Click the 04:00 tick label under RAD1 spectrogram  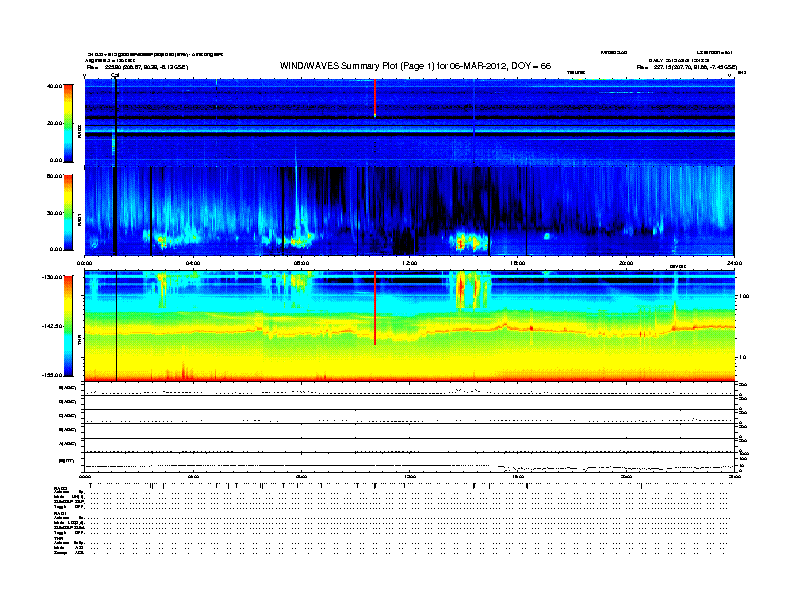click(193, 263)
